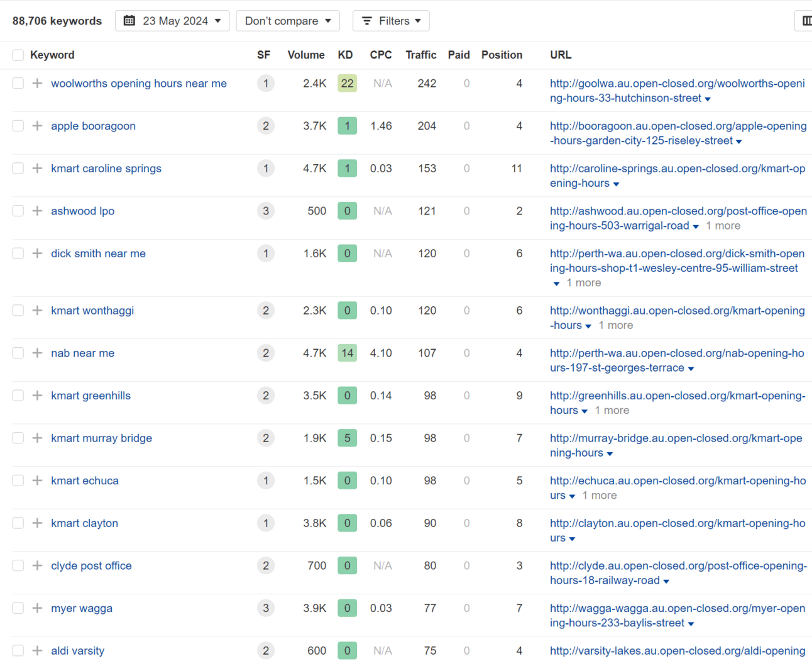The width and height of the screenshot is (812, 661).
Task: Click the Paid column header
Action: 459,55
